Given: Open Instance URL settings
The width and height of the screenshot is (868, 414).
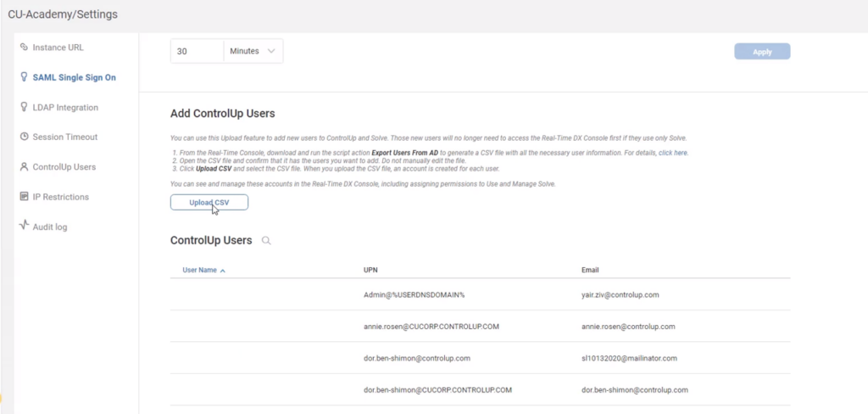Looking at the screenshot, I should [58, 48].
